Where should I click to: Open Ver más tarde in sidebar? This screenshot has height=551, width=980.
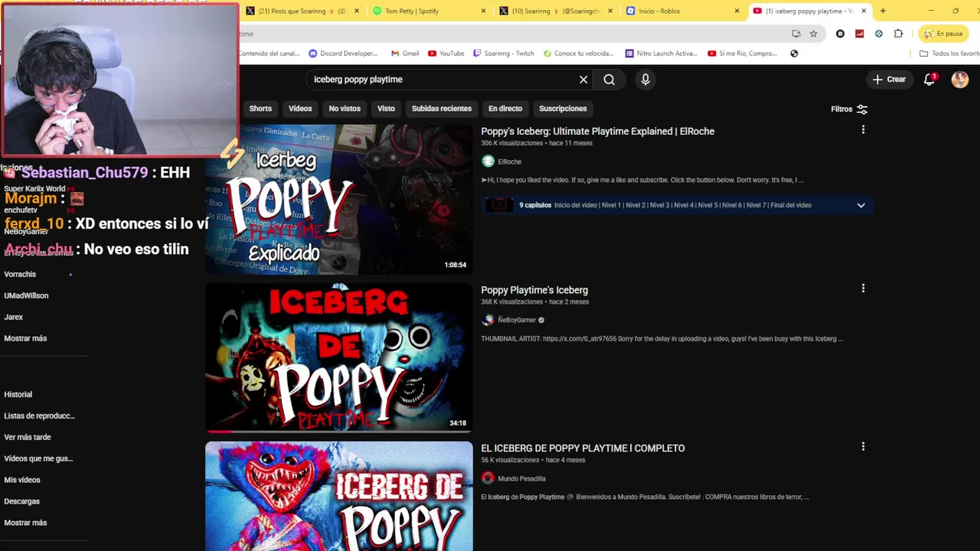(28, 437)
